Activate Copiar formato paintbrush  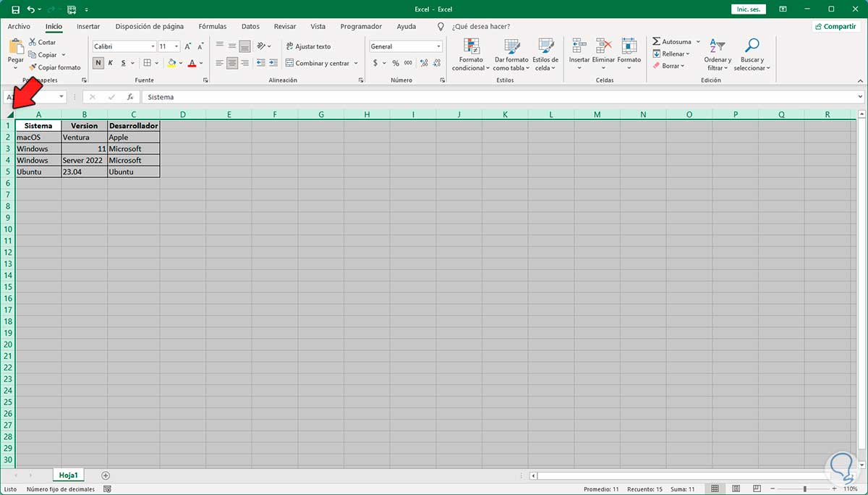point(55,67)
